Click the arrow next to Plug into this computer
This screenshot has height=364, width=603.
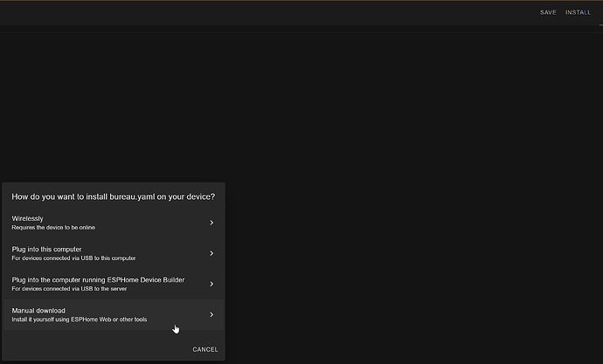[x=211, y=254]
